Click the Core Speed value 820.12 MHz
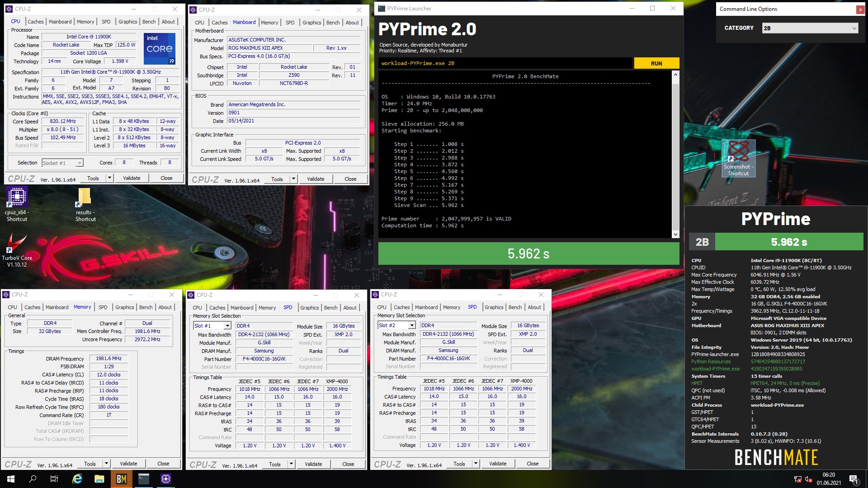The height and width of the screenshot is (488, 868). 63,121
